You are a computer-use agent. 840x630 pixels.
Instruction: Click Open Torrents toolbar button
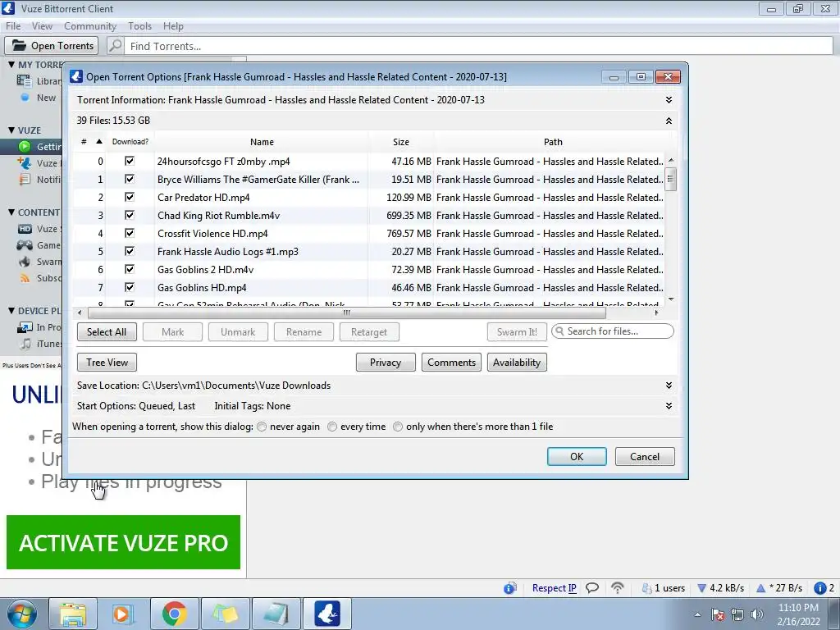pyautogui.click(x=52, y=46)
